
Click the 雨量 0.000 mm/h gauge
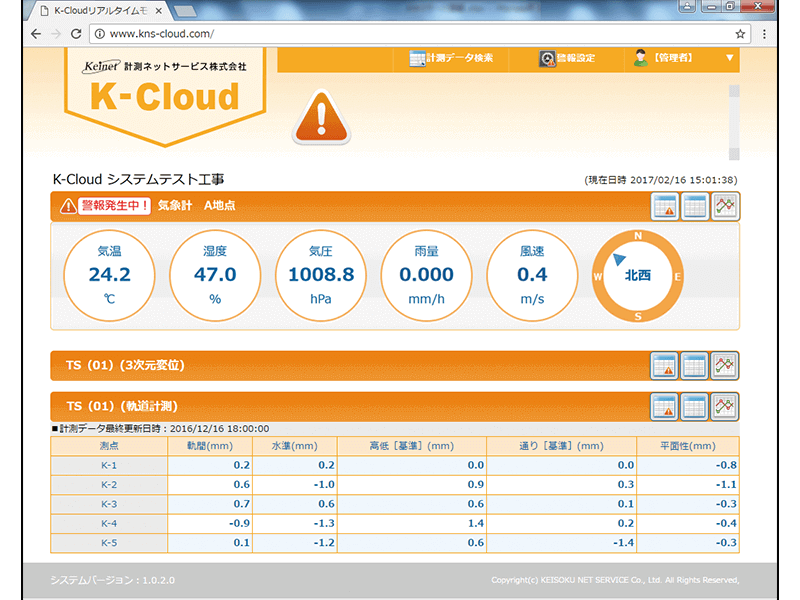point(427,276)
